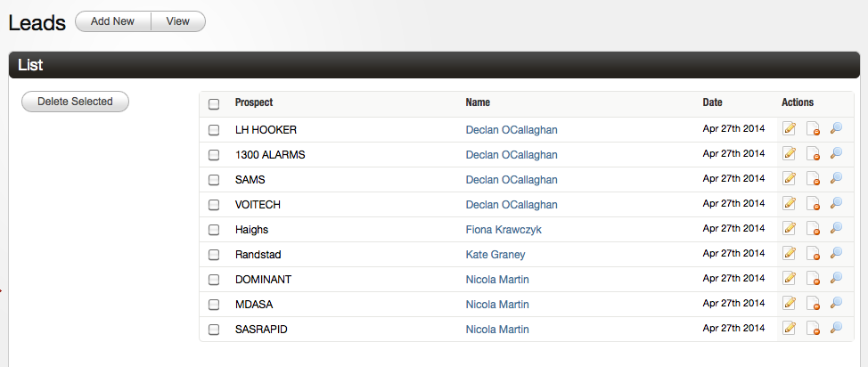Open the Kate Graney link

(495, 255)
